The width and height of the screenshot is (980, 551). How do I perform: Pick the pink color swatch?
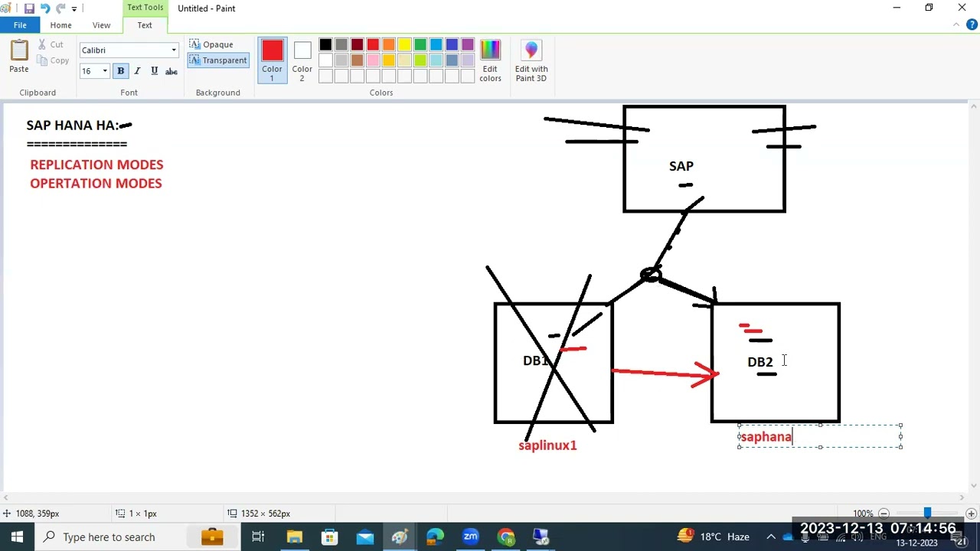[373, 60]
